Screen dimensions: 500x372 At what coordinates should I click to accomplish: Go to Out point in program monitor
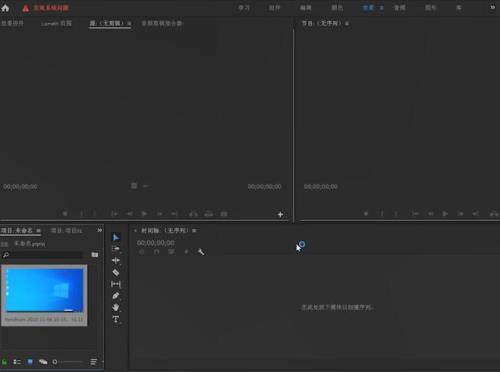click(476, 214)
